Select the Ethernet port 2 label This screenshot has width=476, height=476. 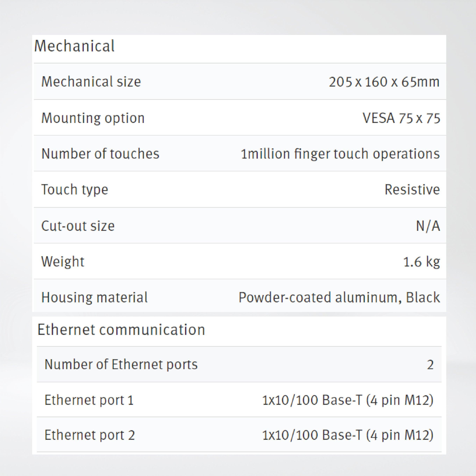coord(90,435)
